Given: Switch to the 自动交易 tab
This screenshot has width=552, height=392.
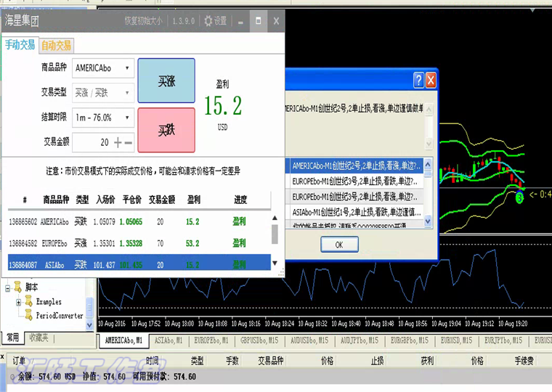Looking at the screenshot, I should [57, 46].
